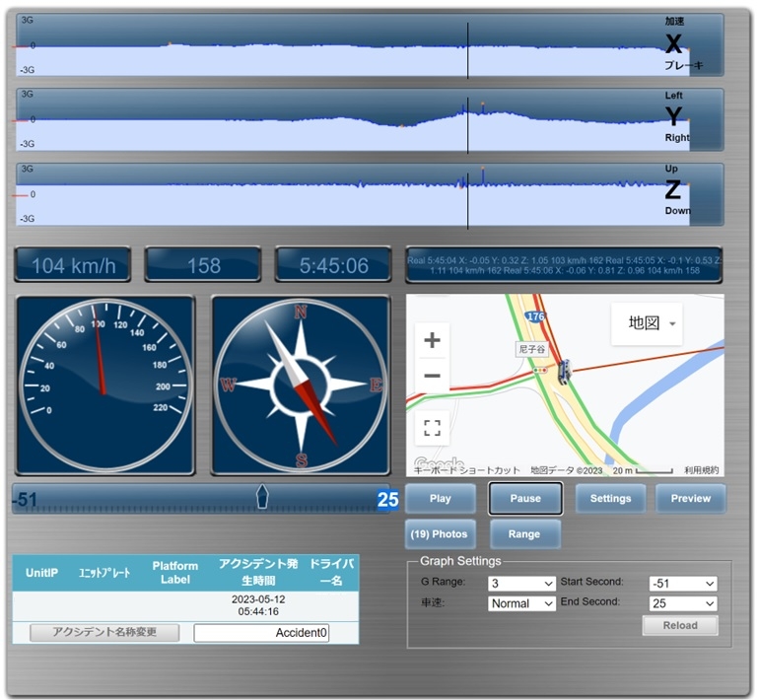Zoom out on the map
The image size is (758, 700).
click(x=432, y=377)
